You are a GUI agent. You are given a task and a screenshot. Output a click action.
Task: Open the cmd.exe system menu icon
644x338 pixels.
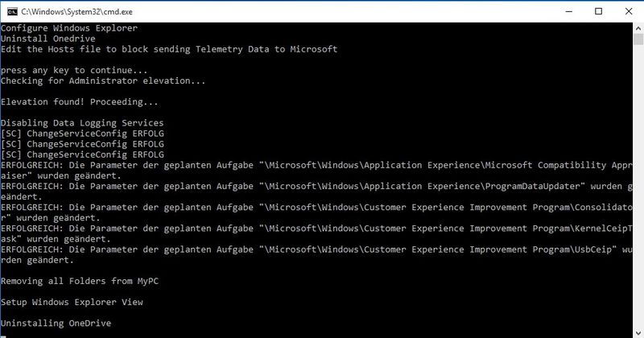[10, 11]
